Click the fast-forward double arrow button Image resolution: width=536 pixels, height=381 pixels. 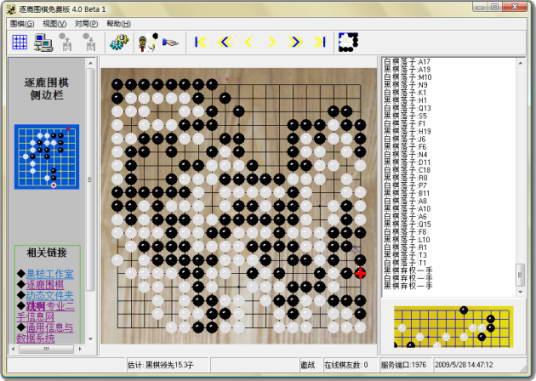(295, 42)
